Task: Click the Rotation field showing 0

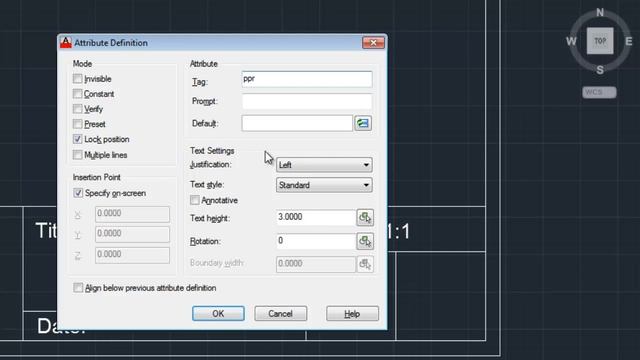Action: pos(316,241)
